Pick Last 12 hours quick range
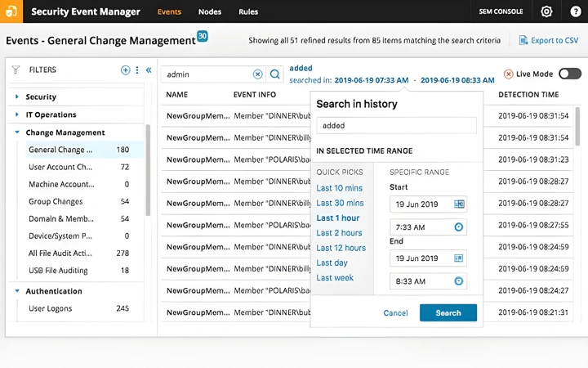 pos(341,248)
